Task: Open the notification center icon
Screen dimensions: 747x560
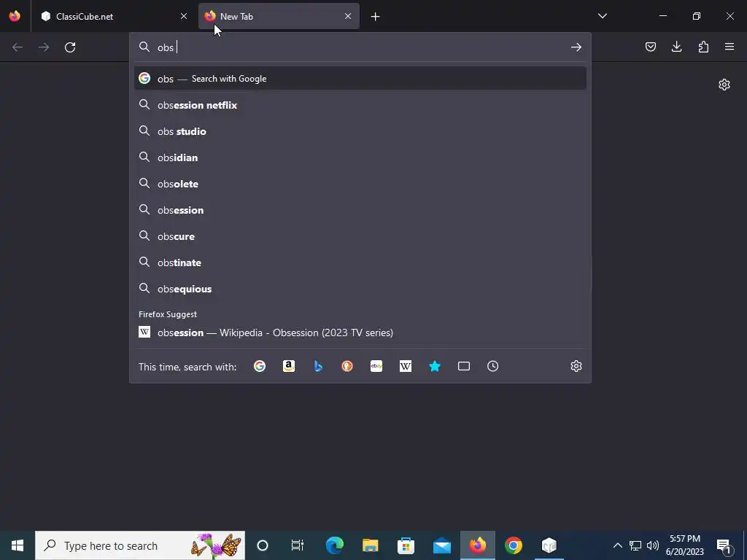Action: tap(724, 545)
